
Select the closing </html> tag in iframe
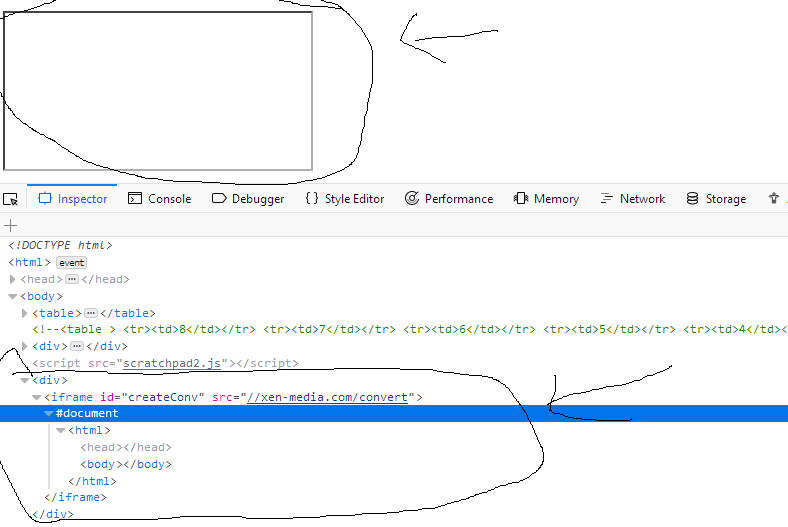[92, 481]
